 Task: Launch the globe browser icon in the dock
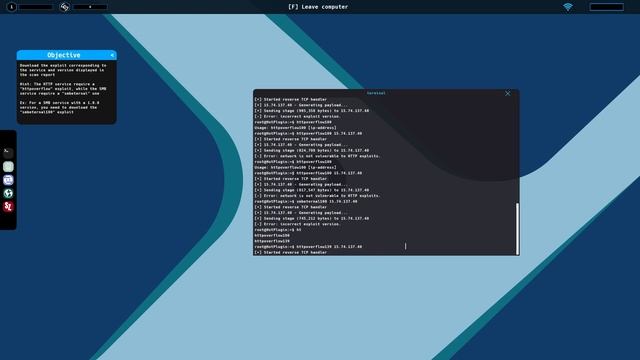pyautogui.click(x=8, y=193)
